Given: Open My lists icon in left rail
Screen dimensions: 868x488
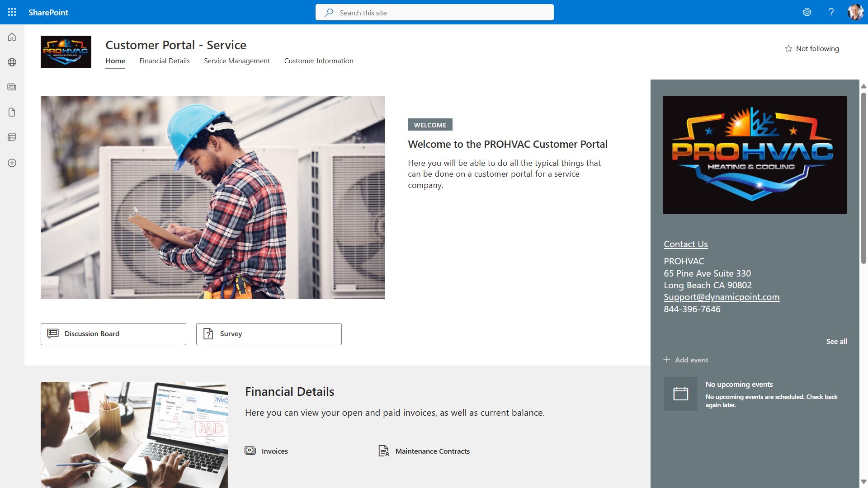Looking at the screenshot, I should pos(12,137).
